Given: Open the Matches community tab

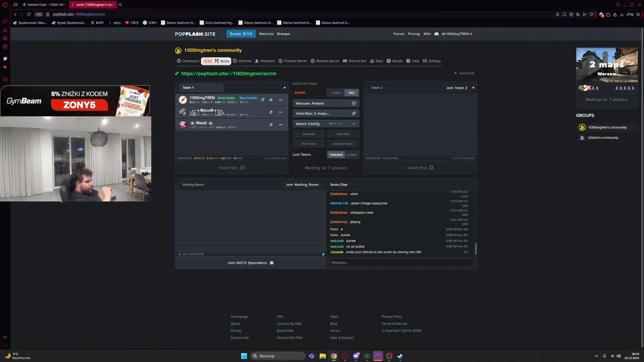Looking at the screenshot, I should coord(242,61).
